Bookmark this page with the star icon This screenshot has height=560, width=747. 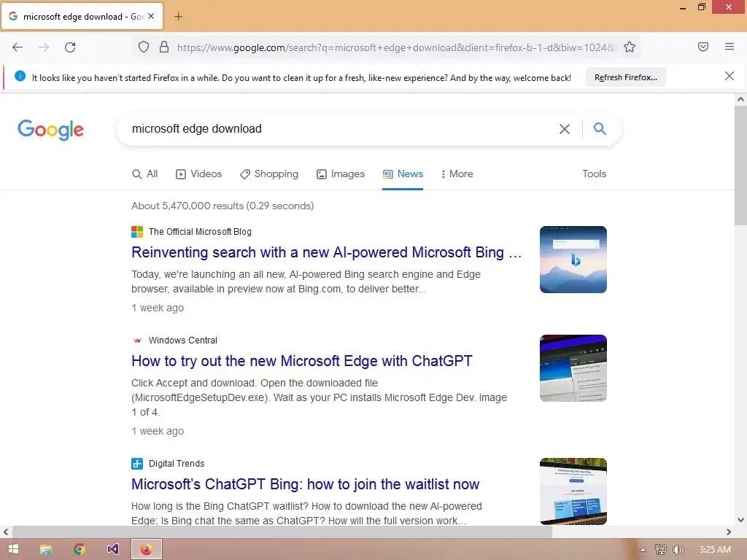[630, 47]
